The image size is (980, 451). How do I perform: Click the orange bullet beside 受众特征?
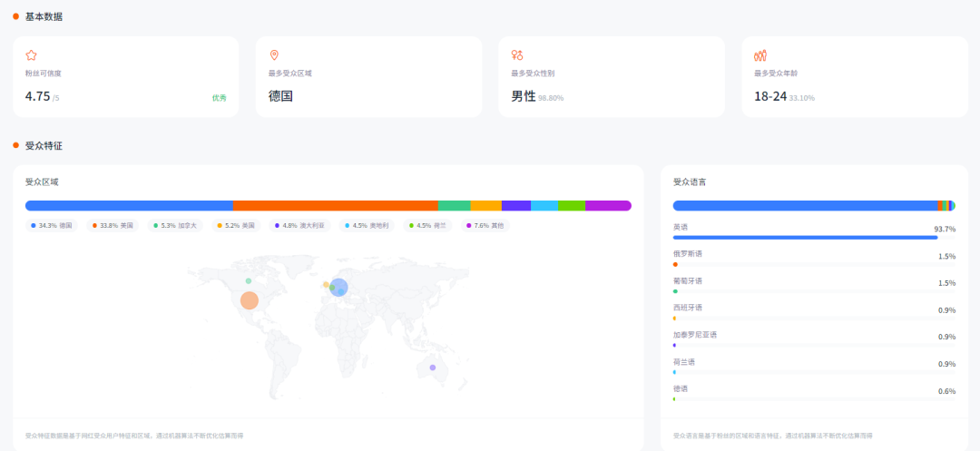[x=16, y=145]
